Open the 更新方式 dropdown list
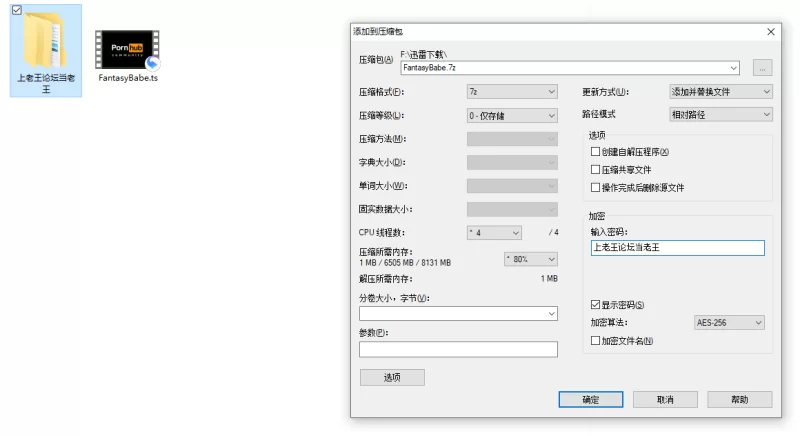 (720, 92)
